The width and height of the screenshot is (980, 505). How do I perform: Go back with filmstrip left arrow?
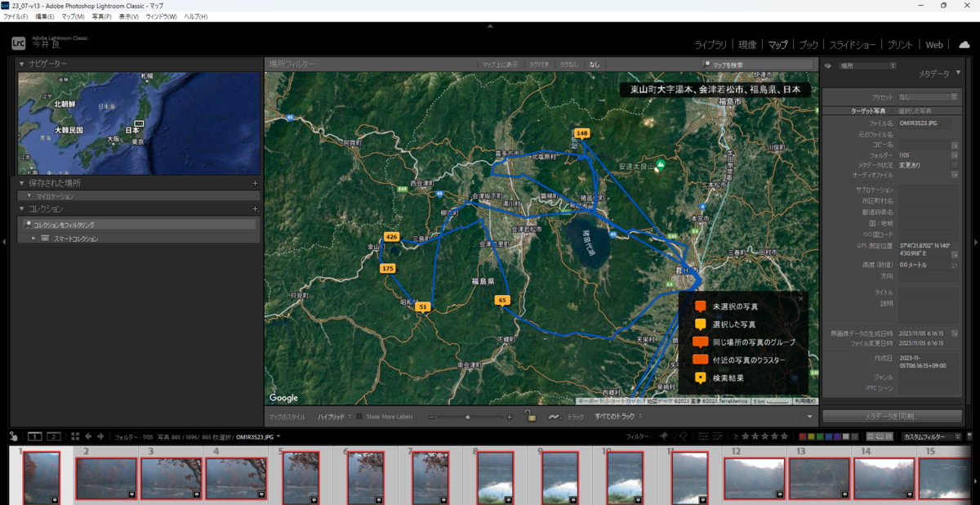(88, 436)
